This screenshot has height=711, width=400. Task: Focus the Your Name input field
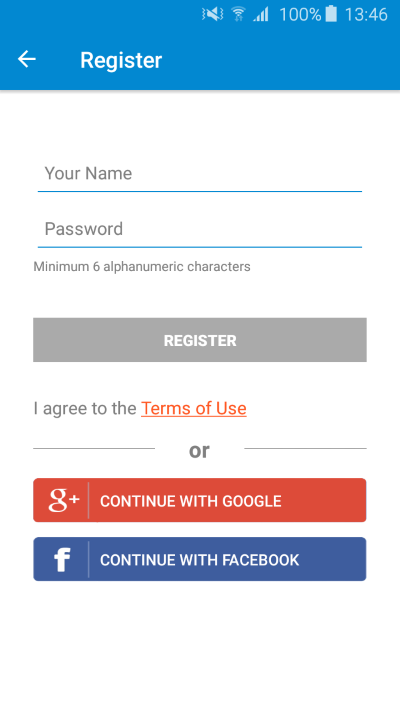tap(200, 174)
